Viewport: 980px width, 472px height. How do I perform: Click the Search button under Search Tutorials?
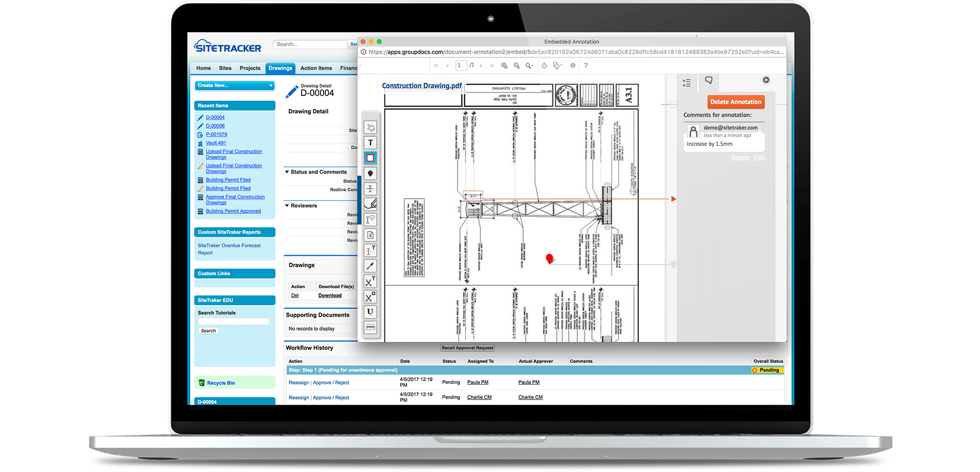tap(208, 331)
